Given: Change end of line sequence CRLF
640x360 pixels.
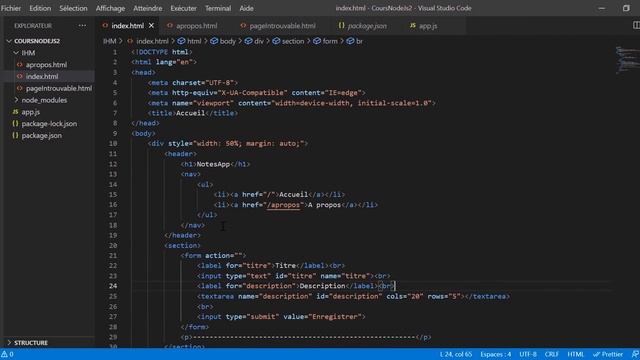Looking at the screenshot, I should [551, 354].
